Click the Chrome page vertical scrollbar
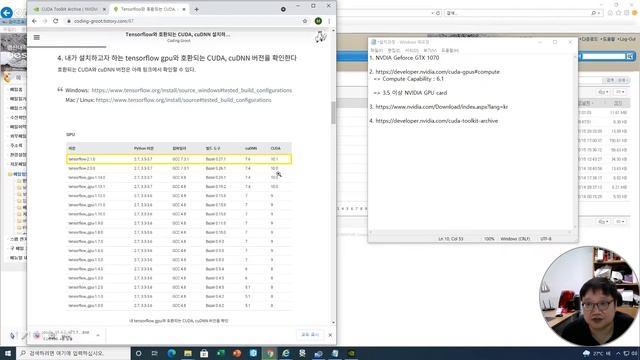Image resolution: width=640 pixels, height=360 pixels. point(333,112)
